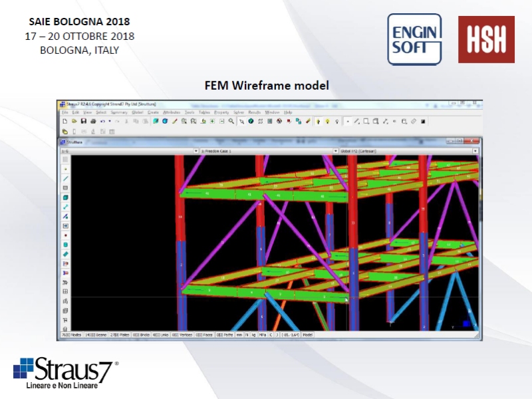Click the MPa unit in status bar
The image size is (532, 399).
pyautogui.click(x=262, y=335)
